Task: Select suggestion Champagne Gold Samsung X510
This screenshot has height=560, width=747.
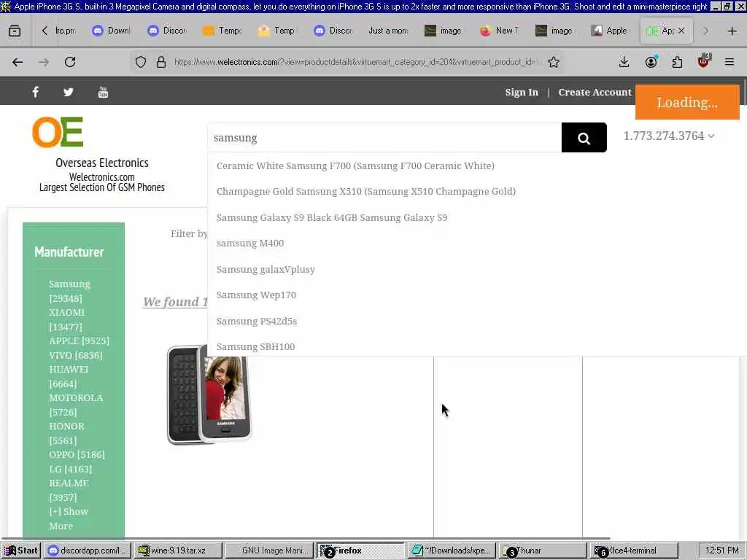Action: [366, 192]
